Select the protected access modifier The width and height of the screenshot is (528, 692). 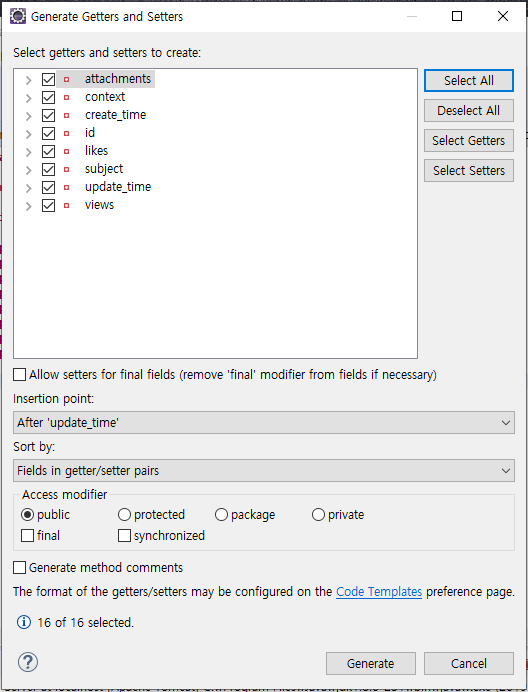[x=124, y=515]
